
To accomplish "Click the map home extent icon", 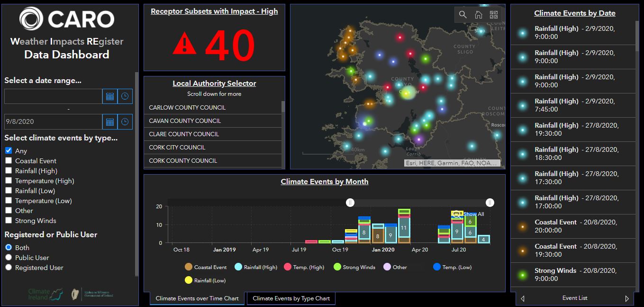I will point(479,15).
